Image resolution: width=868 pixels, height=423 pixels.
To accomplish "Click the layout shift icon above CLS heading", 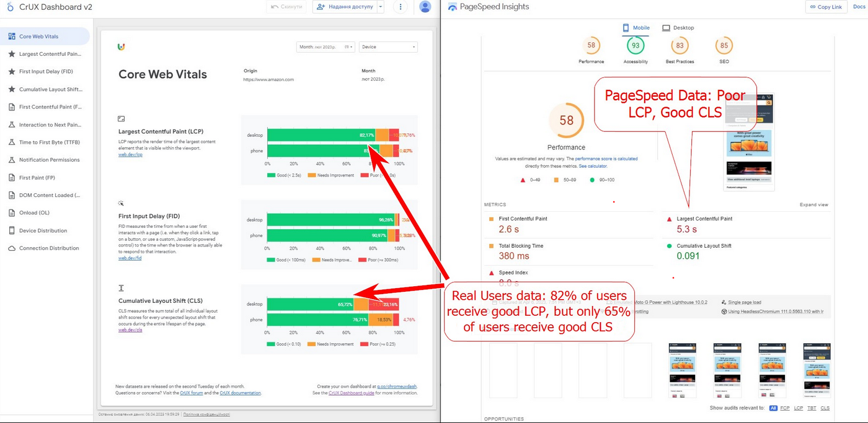I will click(x=122, y=288).
